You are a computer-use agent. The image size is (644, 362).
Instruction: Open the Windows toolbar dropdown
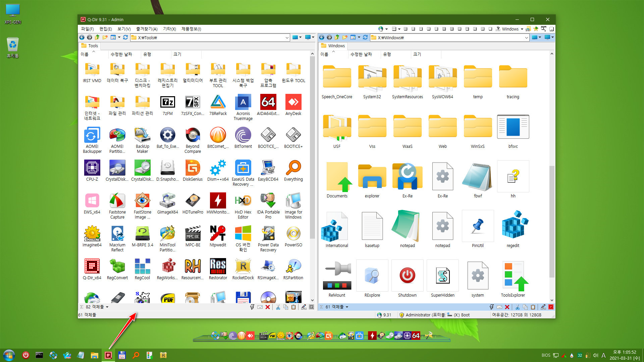522,29
